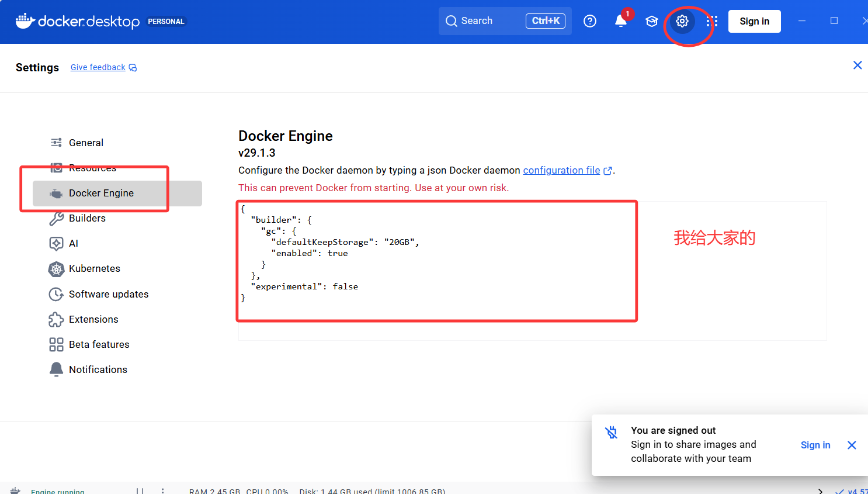Click the external link icon after configuration file

pos(607,171)
